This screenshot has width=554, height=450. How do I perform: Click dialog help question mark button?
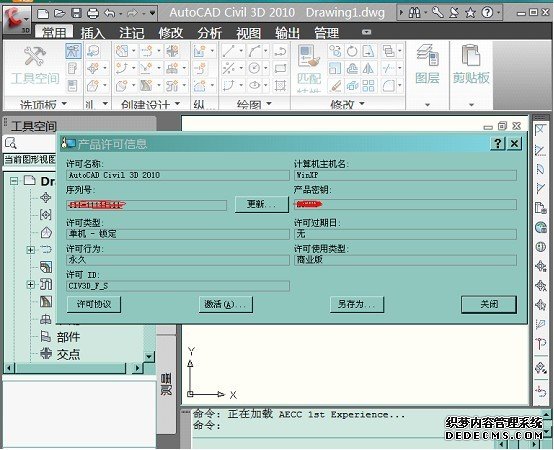(x=497, y=144)
